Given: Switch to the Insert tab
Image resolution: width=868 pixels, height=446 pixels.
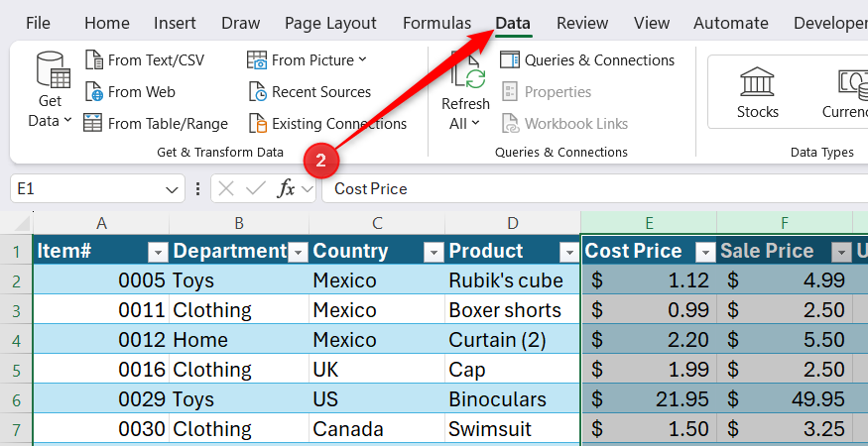Looking at the screenshot, I should point(175,23).
